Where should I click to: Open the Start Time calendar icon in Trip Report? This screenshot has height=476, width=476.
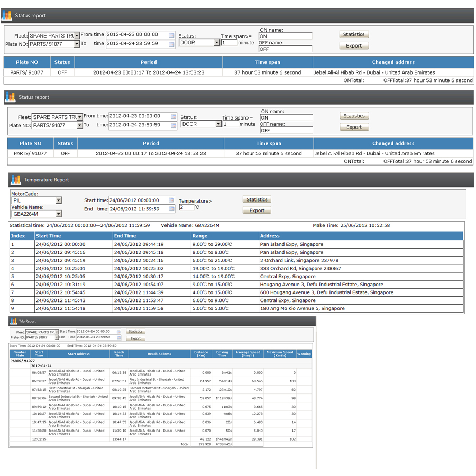(118, 332)
